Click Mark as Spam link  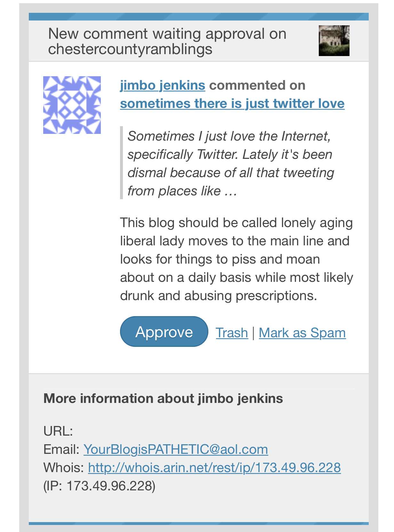click(x=302, y=332)
